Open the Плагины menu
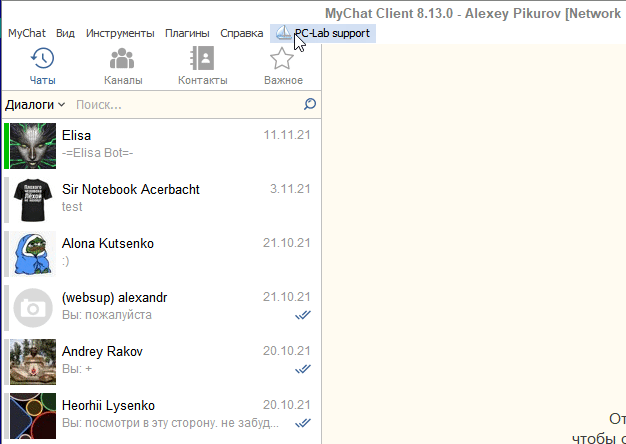The height and width of the screenshot is (444, 626). 187,33
